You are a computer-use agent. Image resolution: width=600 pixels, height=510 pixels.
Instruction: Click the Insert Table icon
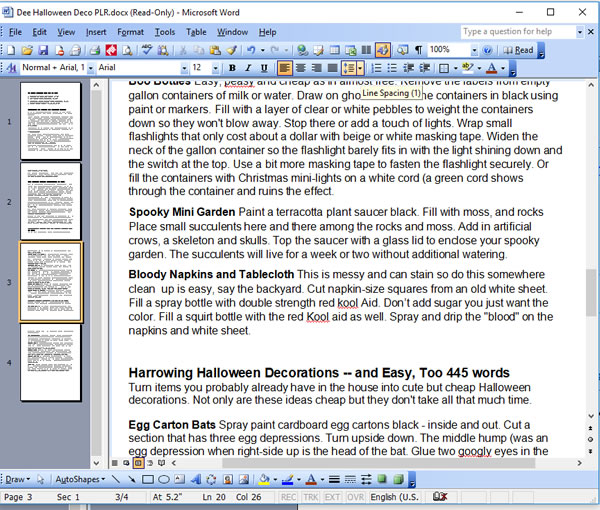pyautogui.click(x=335, y=50)
